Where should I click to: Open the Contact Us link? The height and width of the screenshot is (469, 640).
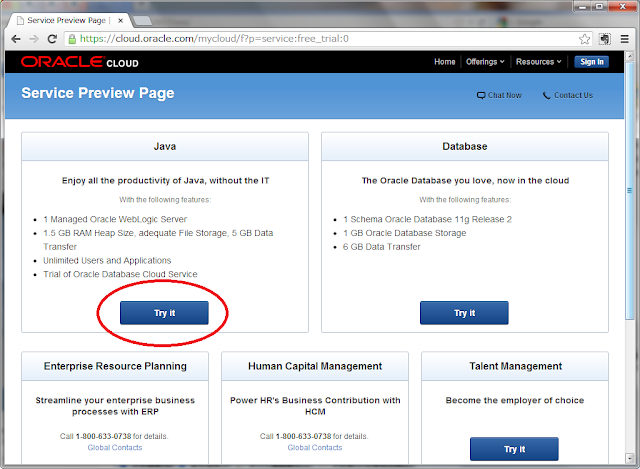(x=573, y=96)
